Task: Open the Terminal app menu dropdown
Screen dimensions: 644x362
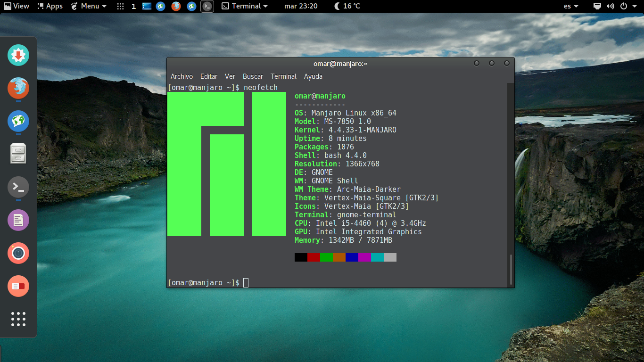Action: coord(245,6)
